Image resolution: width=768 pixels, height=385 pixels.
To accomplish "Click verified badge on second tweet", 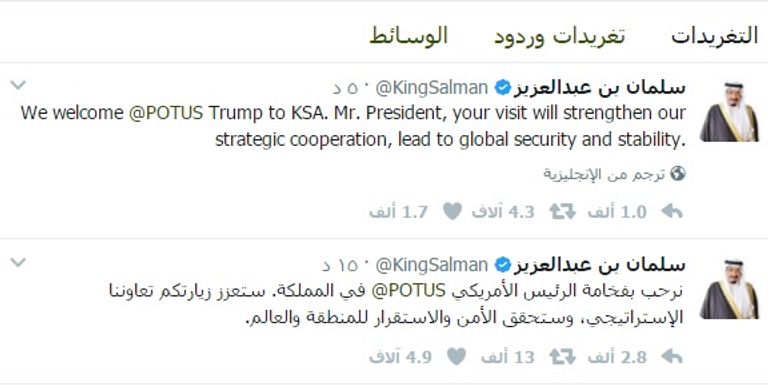I will point(502,265).
